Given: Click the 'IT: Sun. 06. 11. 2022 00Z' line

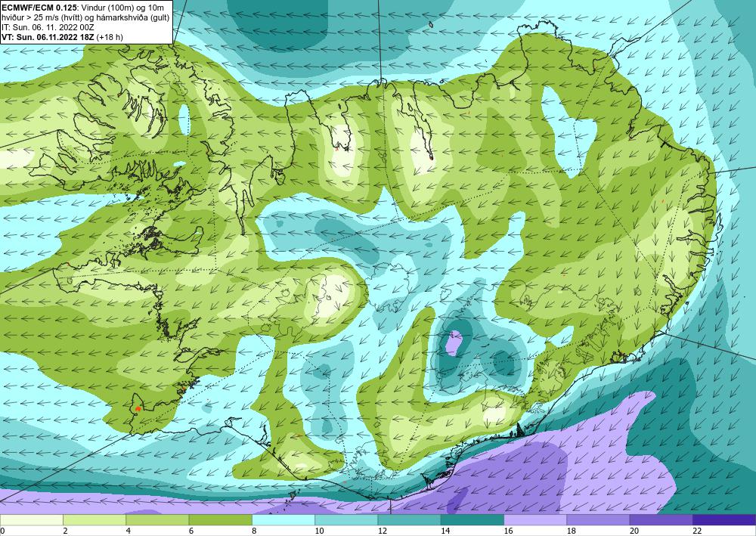Looking at the screenshot, I should point(48,27).
